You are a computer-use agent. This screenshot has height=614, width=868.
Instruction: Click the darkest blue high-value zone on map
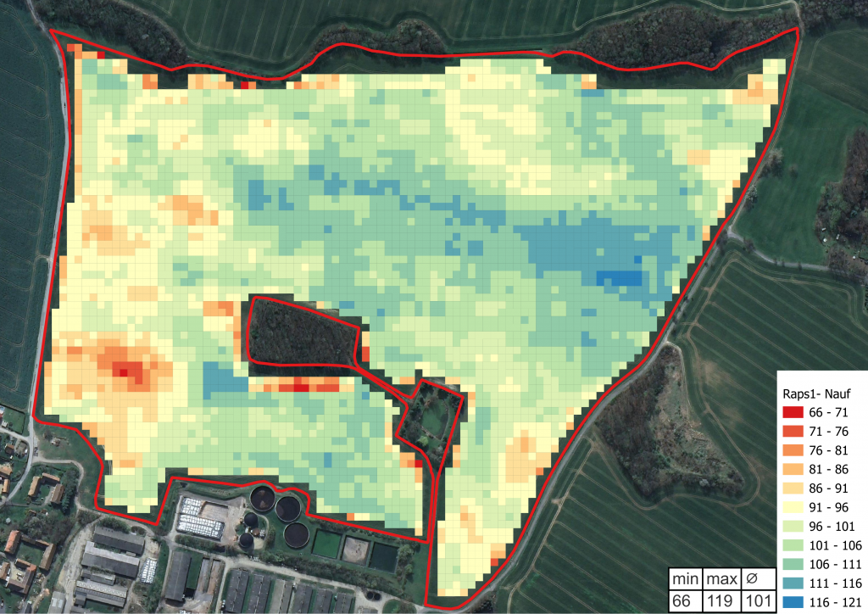pyautogui.click(x=619, y=279)
